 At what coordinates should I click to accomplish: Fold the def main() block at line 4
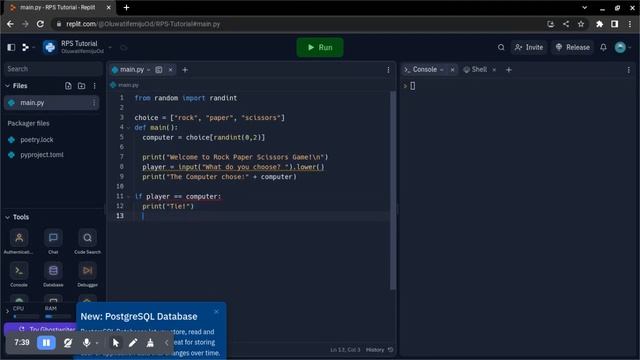(x=128, y=128)
